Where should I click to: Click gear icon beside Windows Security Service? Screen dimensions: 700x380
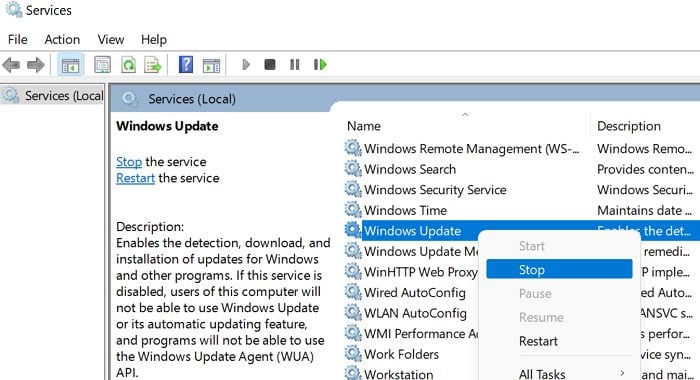[353, 189]
